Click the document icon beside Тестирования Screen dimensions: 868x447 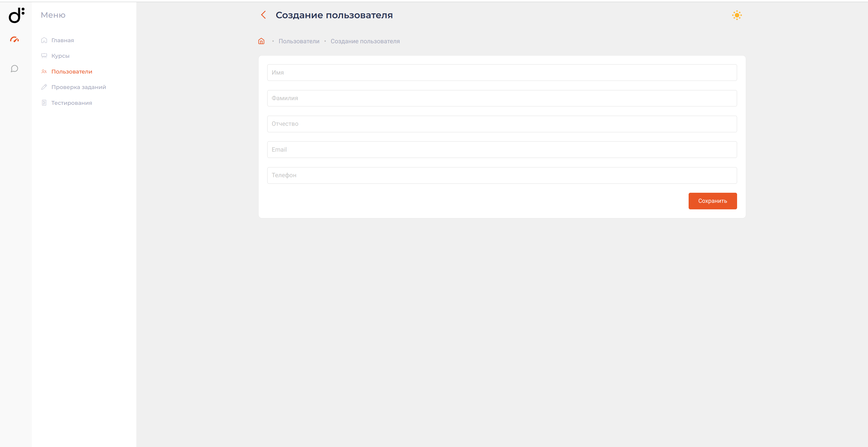(44, 103)
